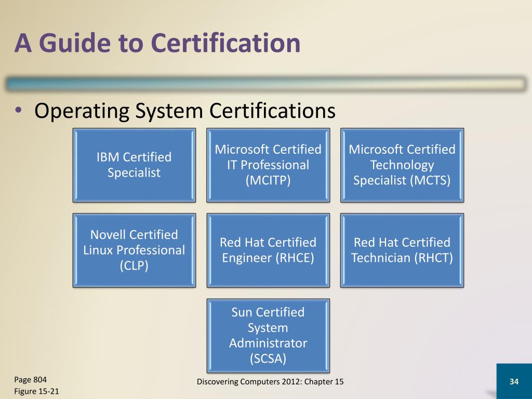This screenshot has height=399, width=532.
Task: Click the Novell Certified Linux Professional box
Action: pyautogui.click(x=134, y=250)
